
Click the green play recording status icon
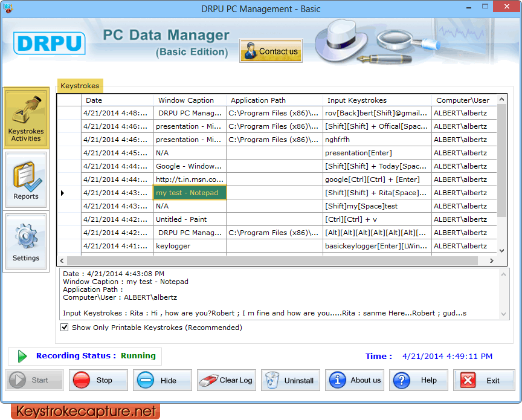(x=22, y=356)
